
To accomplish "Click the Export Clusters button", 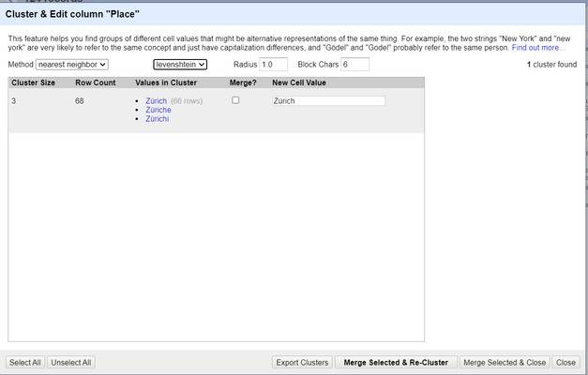I will (302, 362).
